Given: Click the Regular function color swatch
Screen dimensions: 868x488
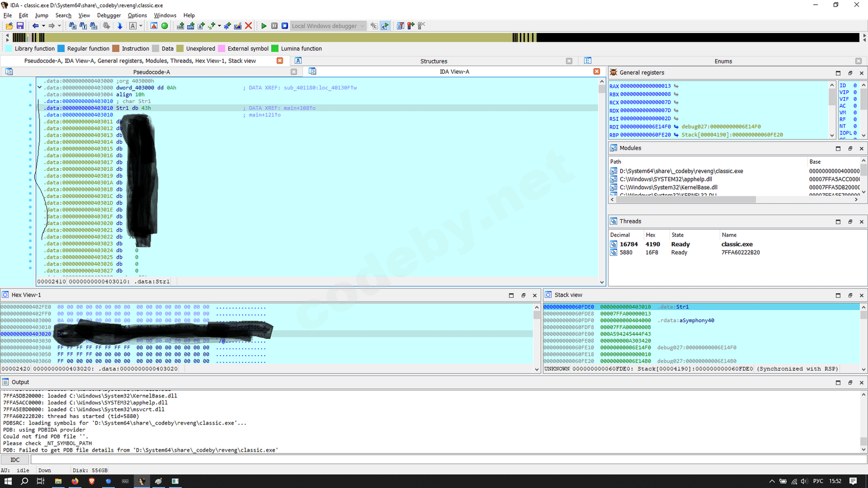Looking at the screenshot, I should coord(61,49).
